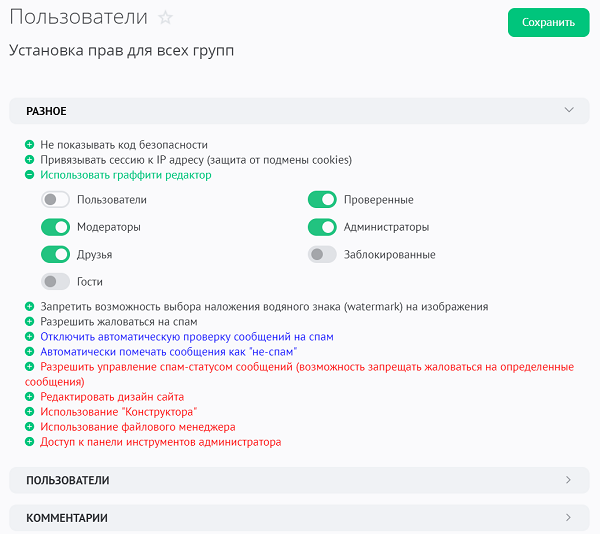The width and height of the screenshot is (600, 534).
Task: Click plus icon beside 'Не показывать код безопасности'
Action: [x=30, y=145]
